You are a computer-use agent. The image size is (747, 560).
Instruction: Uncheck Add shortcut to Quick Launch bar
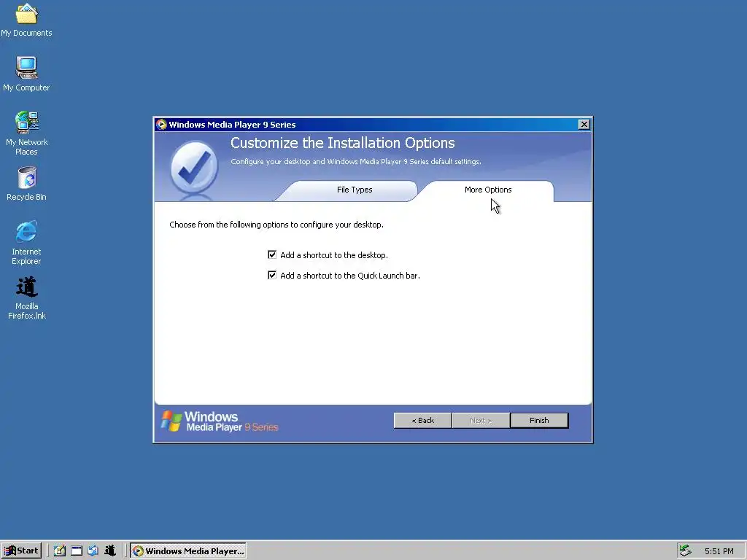(272, 275)
